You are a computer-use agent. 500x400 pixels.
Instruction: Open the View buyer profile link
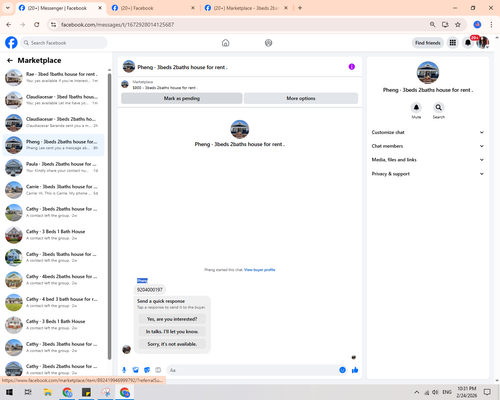pos(260,270)
